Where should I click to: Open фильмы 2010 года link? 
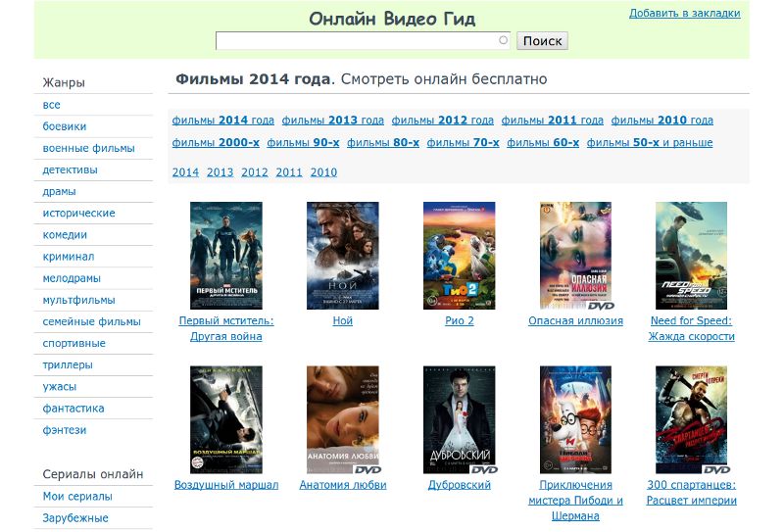(662, 121)
